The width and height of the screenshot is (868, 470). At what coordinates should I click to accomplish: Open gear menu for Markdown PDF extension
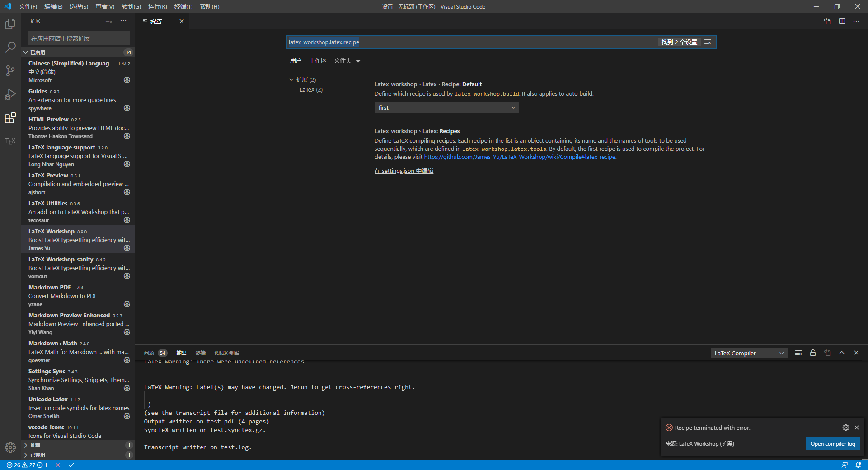click(127, 304)
